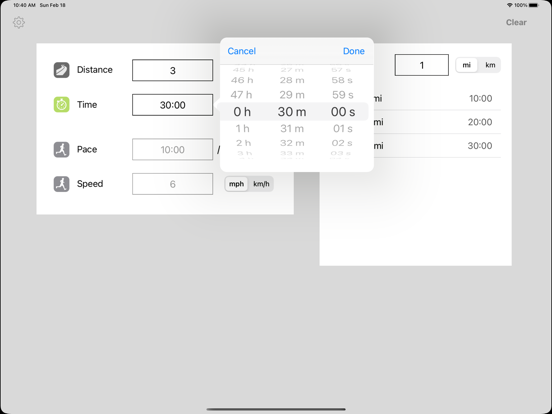Click the Distance label
Screen dimensions: 552x414
coord(95,70)
